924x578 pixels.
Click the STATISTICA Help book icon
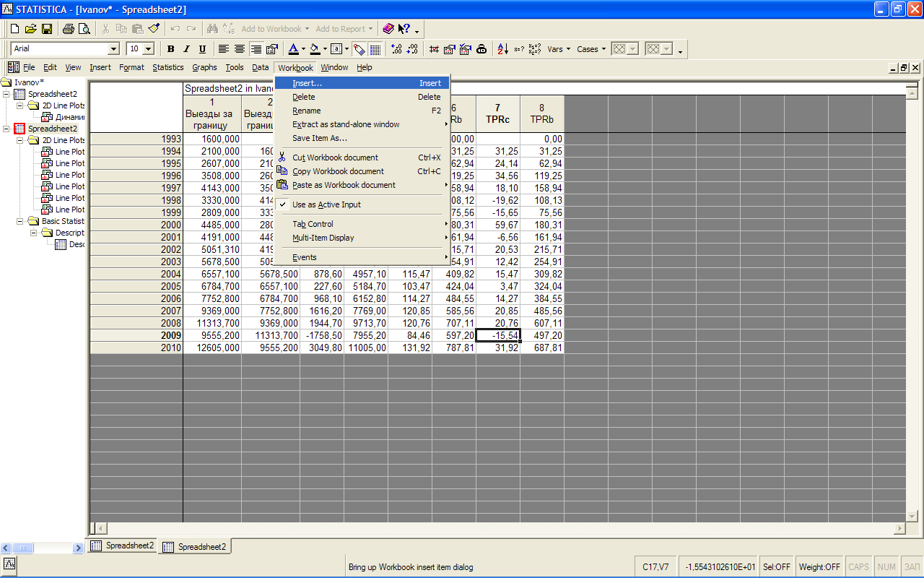(389, 29)
